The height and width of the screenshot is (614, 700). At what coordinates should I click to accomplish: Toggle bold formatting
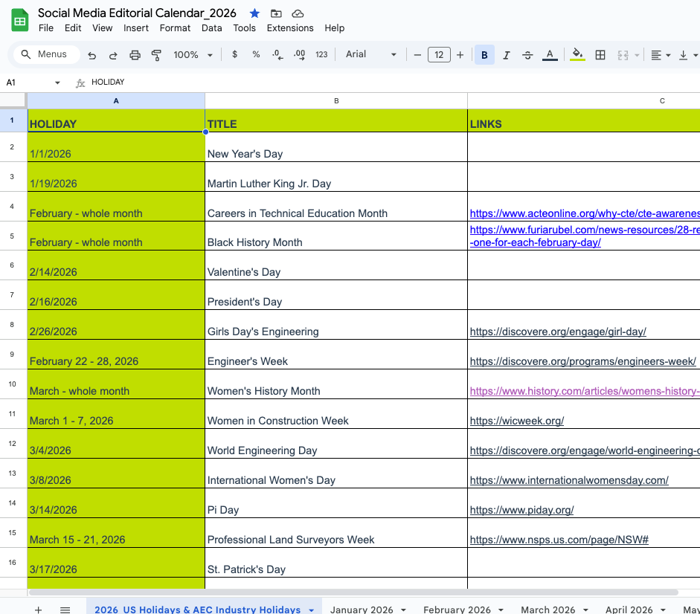point(484,54)
